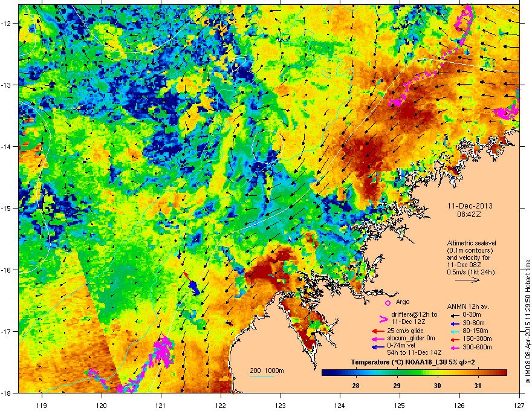Click longitude axis label '125'
This screenshot has width=532, height=411.
click(x=400, y=405)
